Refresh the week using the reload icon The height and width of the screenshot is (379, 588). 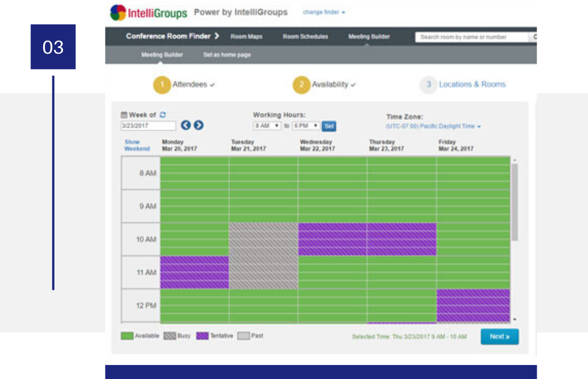pyautogui.click(x=163, y=115)
